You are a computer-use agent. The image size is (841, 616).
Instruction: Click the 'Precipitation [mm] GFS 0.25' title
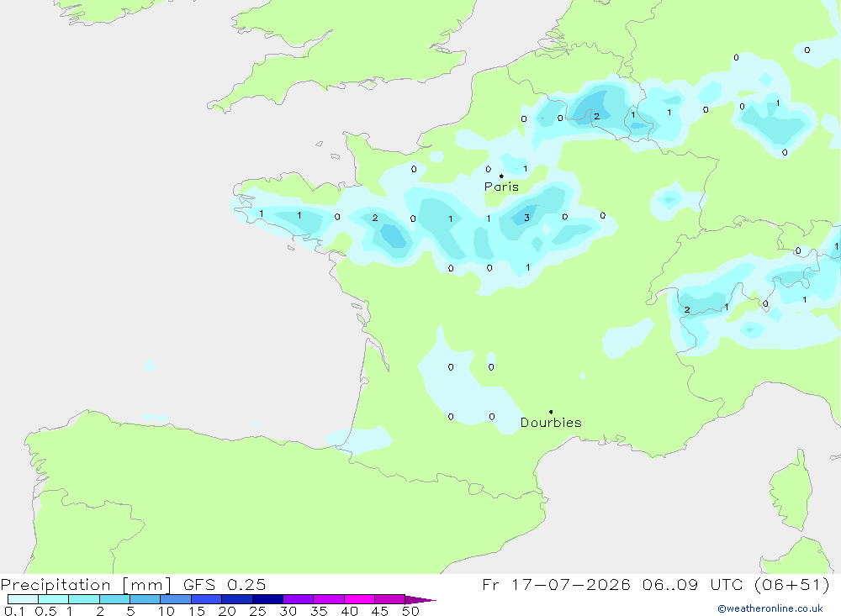133,584
